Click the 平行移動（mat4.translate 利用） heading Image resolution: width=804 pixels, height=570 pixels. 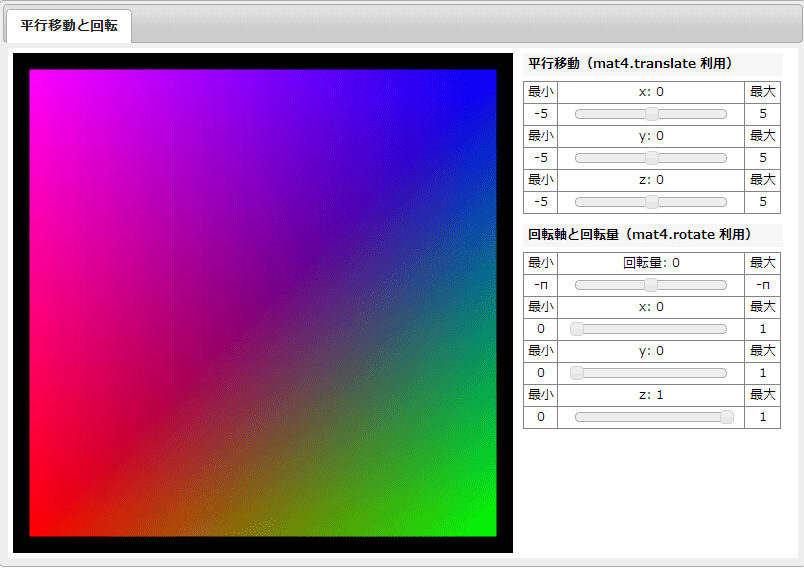pos(631,64)
